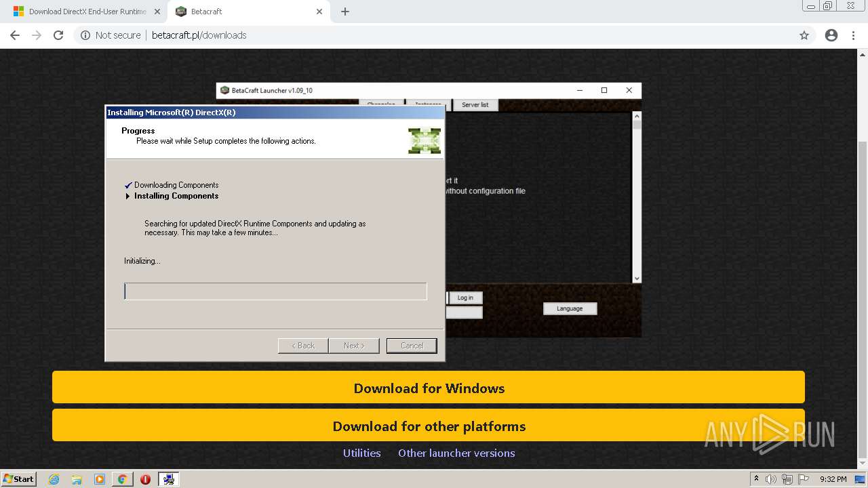Image resolution: width=868 pixels, height=488 pixels.
Task: Click the Installing Components step arrow
Action: pyautogui.click(x=127, y=196)
